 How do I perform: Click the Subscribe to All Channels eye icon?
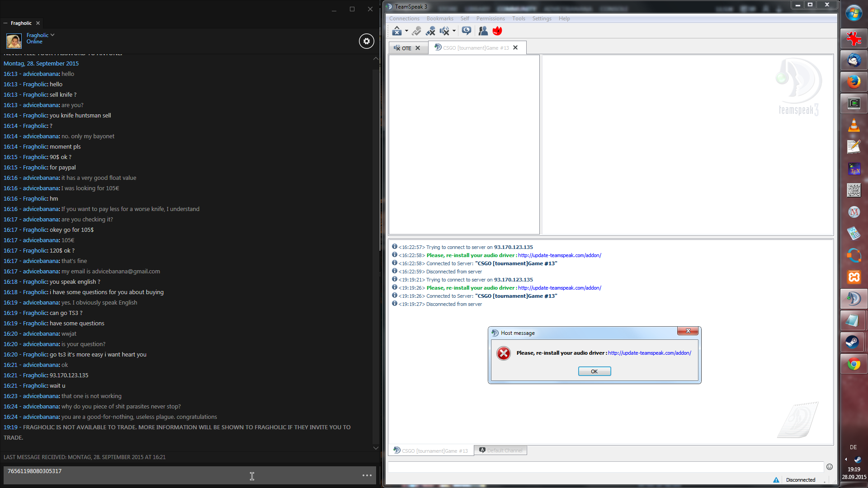click(467, 31)
